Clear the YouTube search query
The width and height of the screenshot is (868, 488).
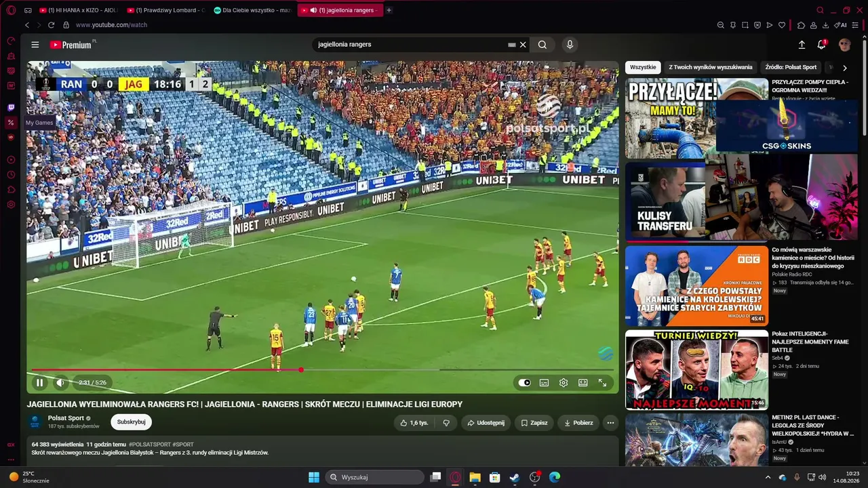[x=523, y=45]
